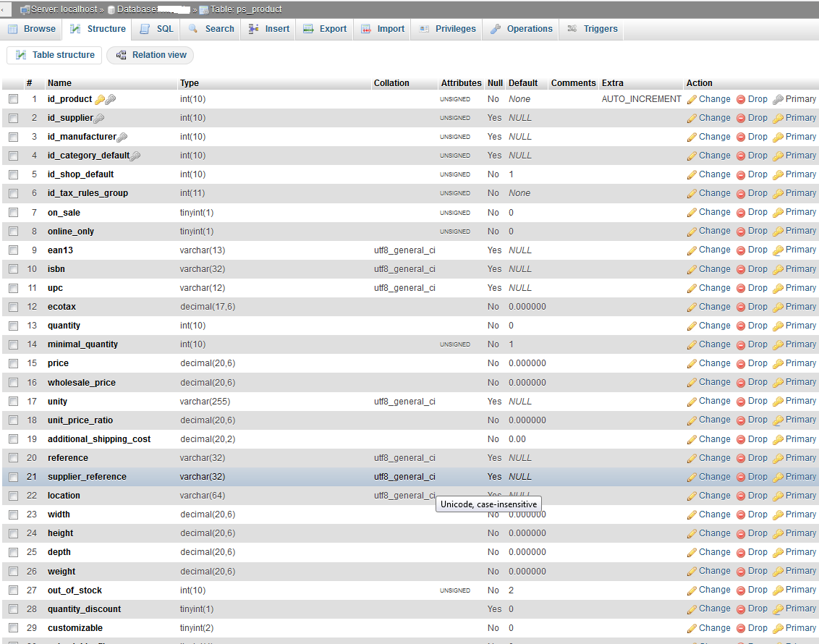Screen dimensions: 819x644
Task: Click the pencil Change icon for id_product
Action: pos(692,100)
